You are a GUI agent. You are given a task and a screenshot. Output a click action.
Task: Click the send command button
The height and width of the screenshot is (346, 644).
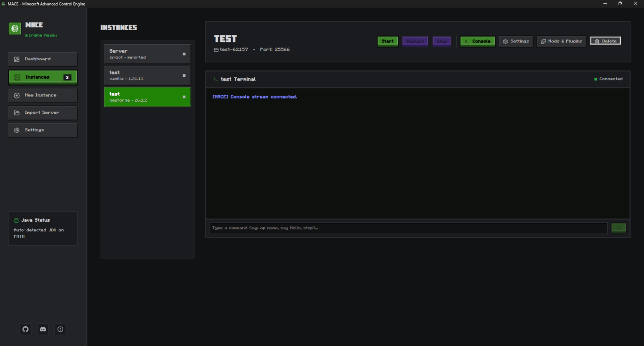click(x=619, y=228)
